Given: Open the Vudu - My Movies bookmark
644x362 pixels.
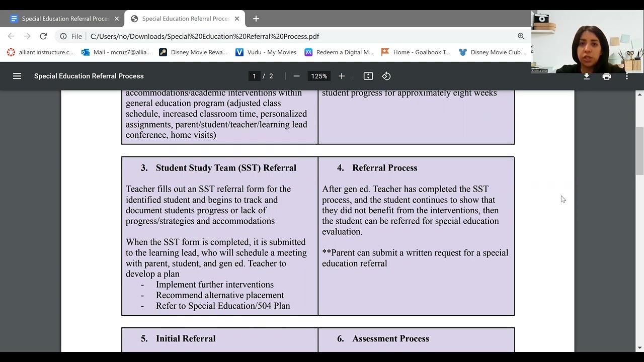Looking at the screenshot, I should click(x=266, y=52).
